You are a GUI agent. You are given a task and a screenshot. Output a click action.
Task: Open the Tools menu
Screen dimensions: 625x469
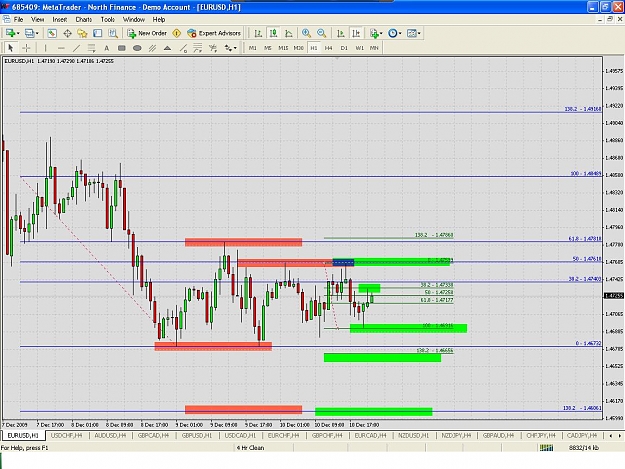point(108,20)
